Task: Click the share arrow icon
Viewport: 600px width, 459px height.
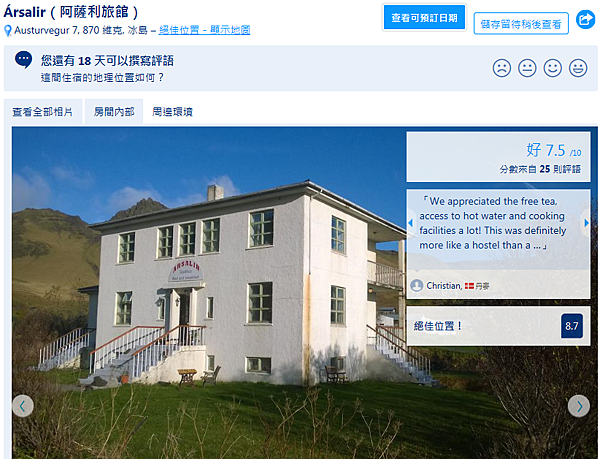Action: click(585, 19)
